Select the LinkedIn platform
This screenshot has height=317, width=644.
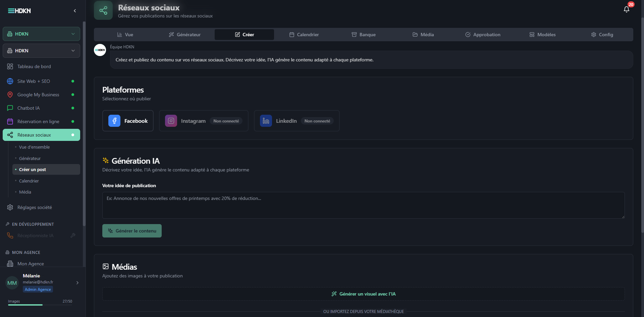(297, 121)
